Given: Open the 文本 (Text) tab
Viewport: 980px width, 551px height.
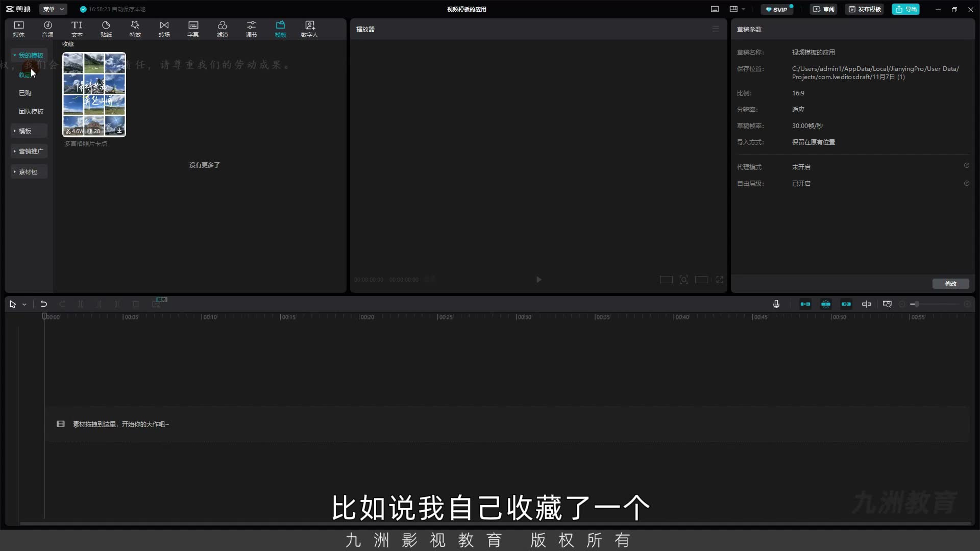Looking at the screenshot, I should tap(77, 29).
